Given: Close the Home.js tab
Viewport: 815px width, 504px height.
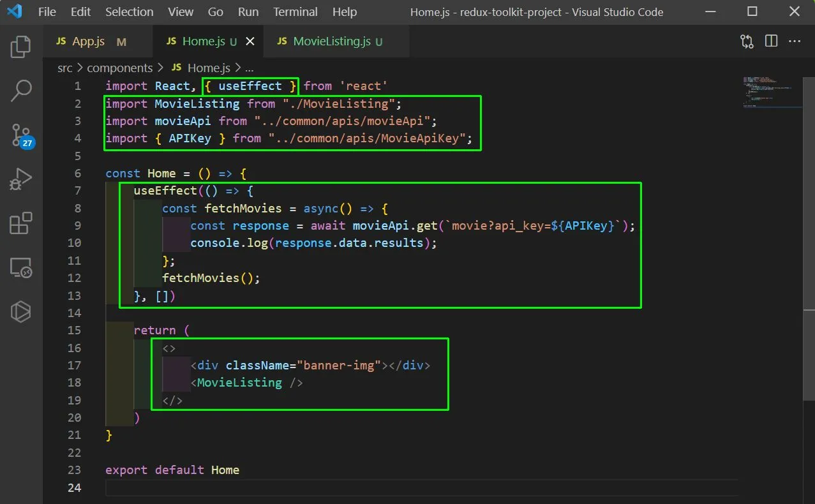Looking at the screenshot, I should [x=250, y=41].
